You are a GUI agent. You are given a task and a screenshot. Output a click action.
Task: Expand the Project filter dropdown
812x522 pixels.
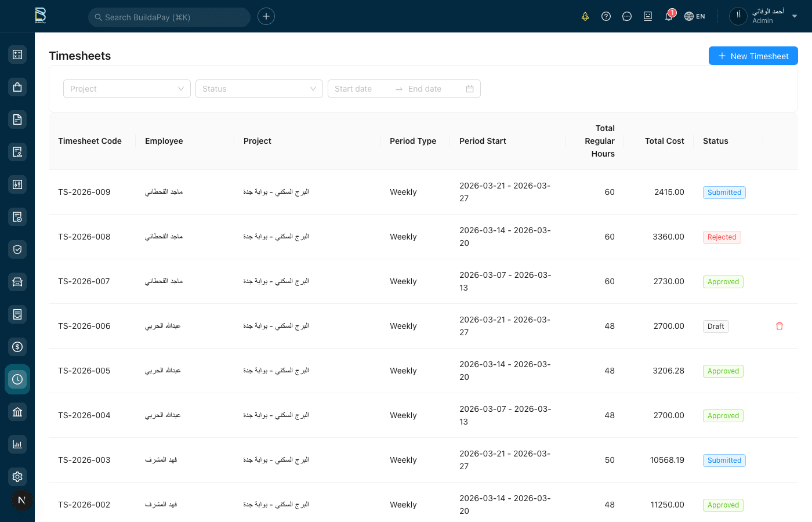point(126,89)
